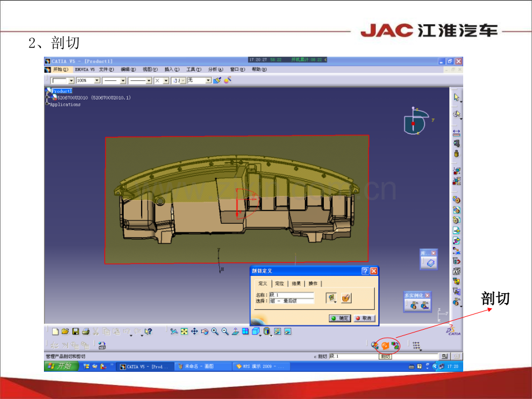Click the Print icon in bottom toolbar
Viewport: 532px width, 399px height.
85,331
